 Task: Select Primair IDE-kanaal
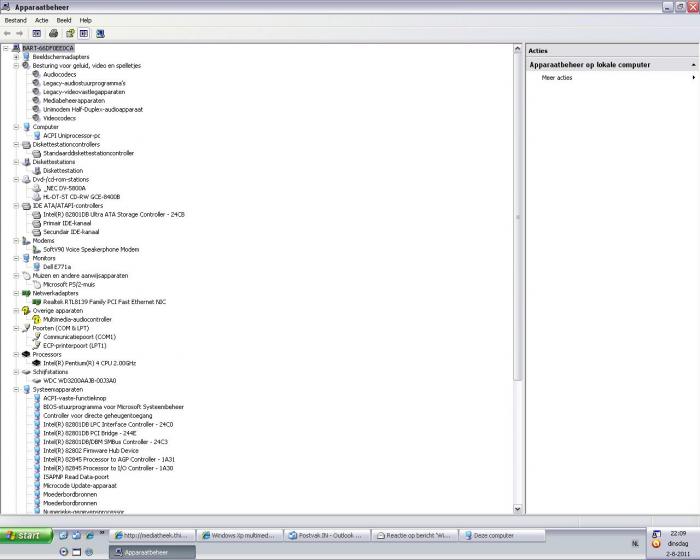(67, 223)
